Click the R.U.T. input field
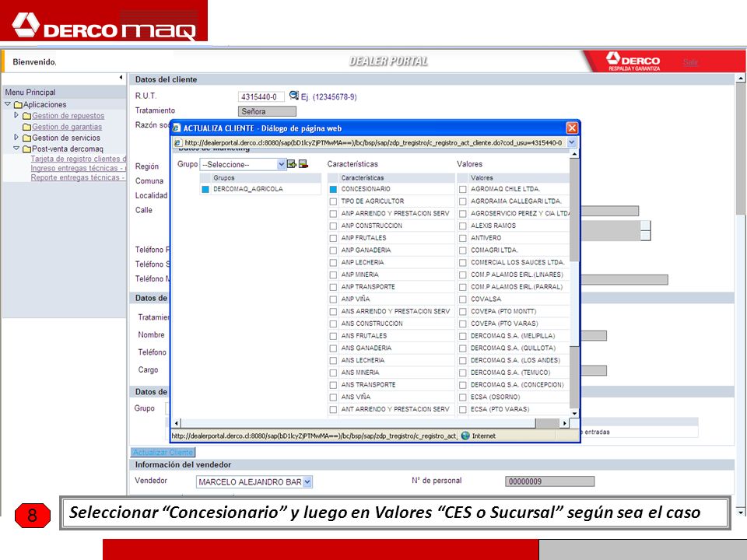Screen dimensions: 747x560 click(x=261, y=96)
